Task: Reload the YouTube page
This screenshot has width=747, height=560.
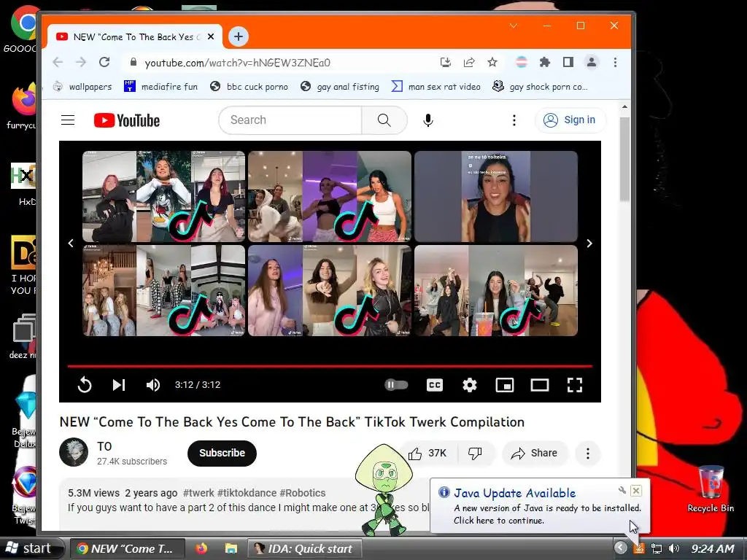Action: pyautogui.click(x=104, y=63)
